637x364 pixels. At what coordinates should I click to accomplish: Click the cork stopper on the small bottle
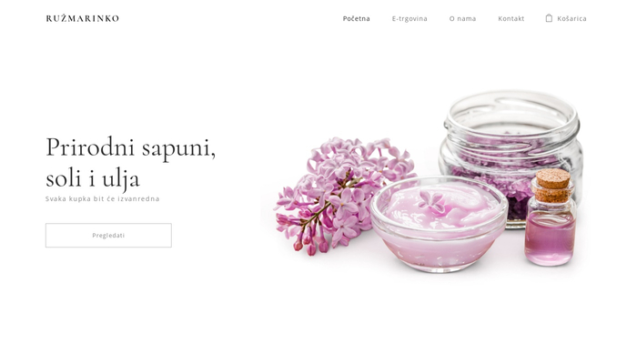[552, 185]
